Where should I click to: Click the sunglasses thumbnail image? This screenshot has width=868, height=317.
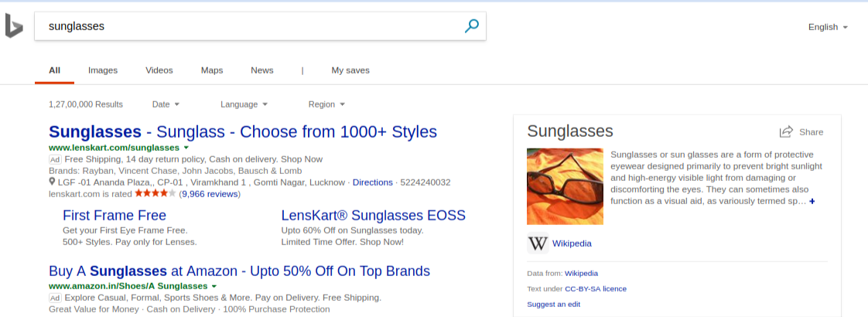click(x=566, y=186)
